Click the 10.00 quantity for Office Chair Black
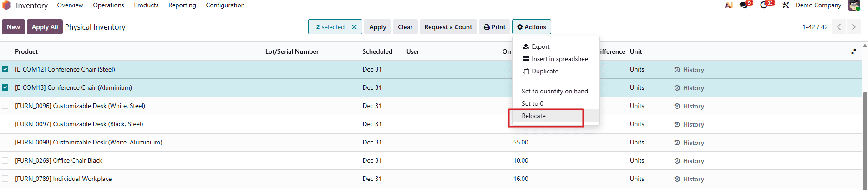Image resolution: width=868 pixels, height=190 pixels. coord(521,160)
